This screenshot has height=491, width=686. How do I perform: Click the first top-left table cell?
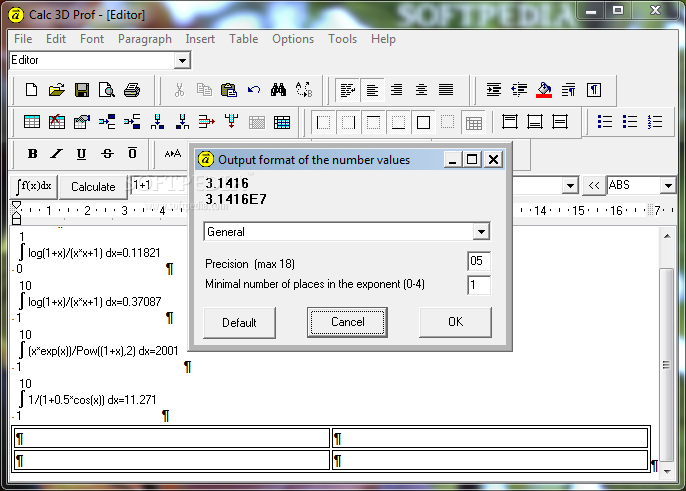[x=172, y=438]
